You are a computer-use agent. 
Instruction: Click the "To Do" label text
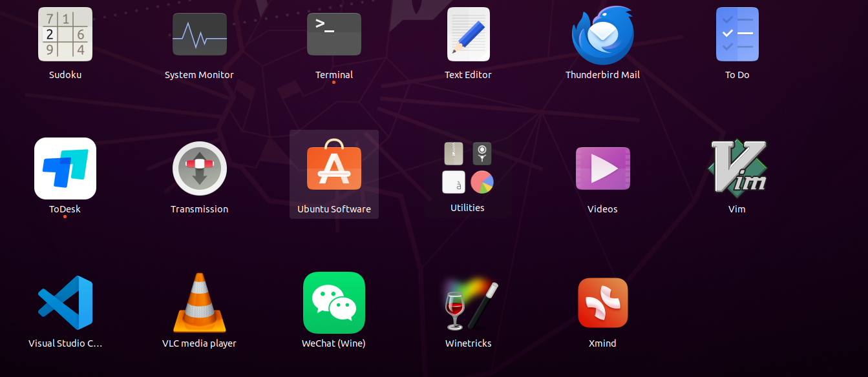(737, 75)
